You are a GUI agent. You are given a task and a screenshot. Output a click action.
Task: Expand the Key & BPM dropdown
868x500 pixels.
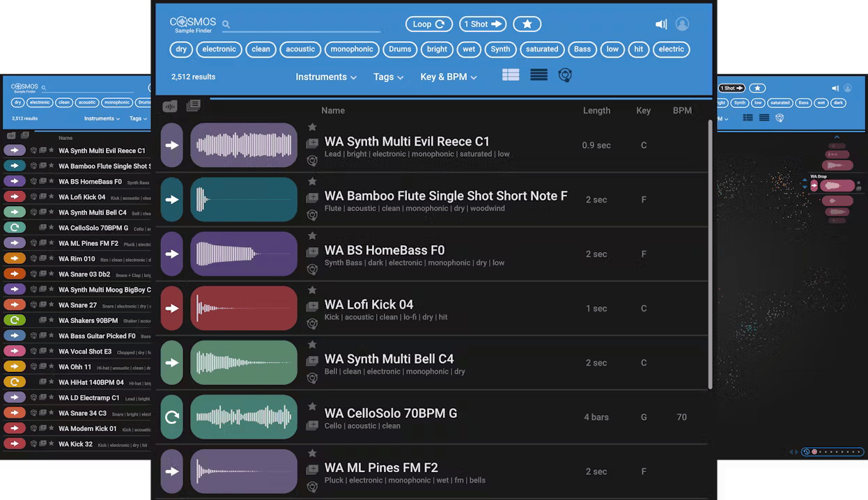(449, 77)
